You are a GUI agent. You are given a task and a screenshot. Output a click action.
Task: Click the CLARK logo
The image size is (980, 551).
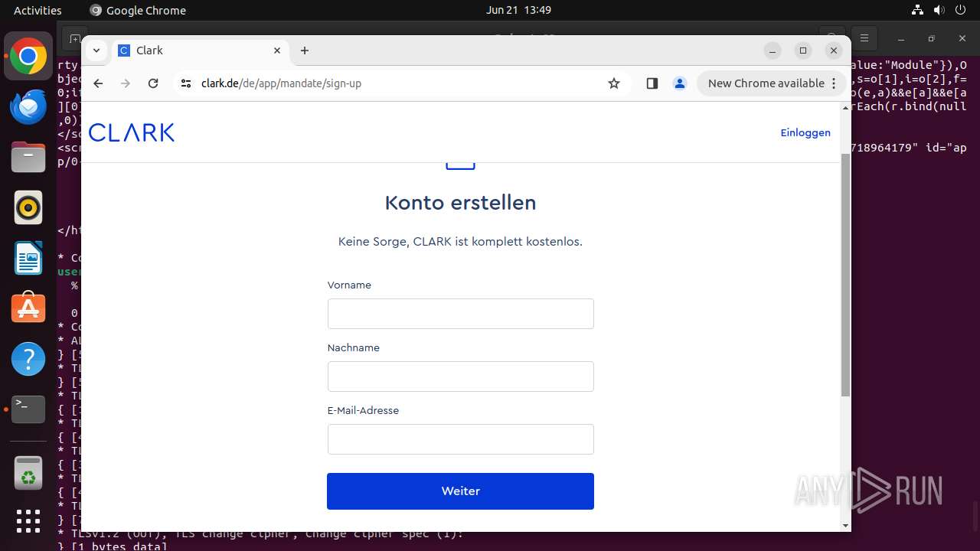coord(132,132)
